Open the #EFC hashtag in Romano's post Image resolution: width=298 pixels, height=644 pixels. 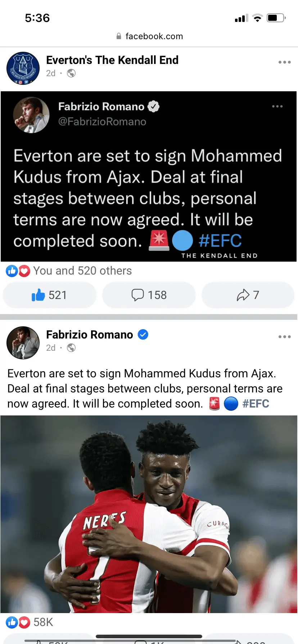[256, 404]
